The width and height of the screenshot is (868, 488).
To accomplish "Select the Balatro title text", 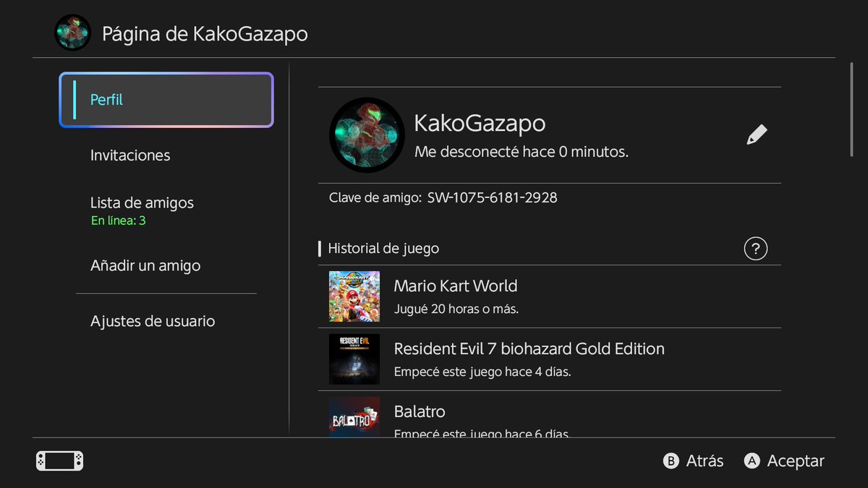I will tap(420, 411).
